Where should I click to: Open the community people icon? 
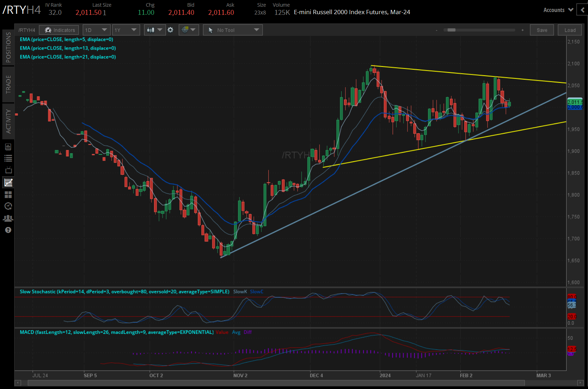pos(8,218)
